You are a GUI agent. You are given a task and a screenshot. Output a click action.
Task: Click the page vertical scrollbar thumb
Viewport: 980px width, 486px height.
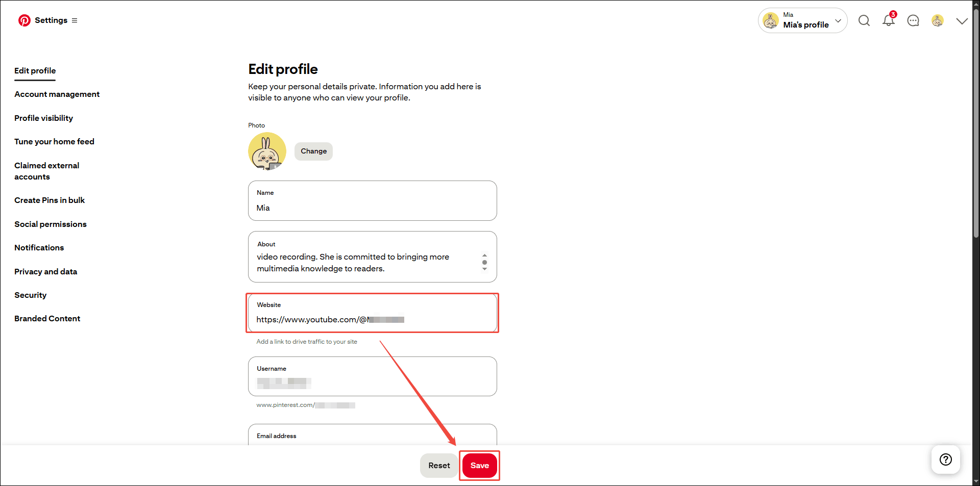pyautogui.click(x=976, y=122)
